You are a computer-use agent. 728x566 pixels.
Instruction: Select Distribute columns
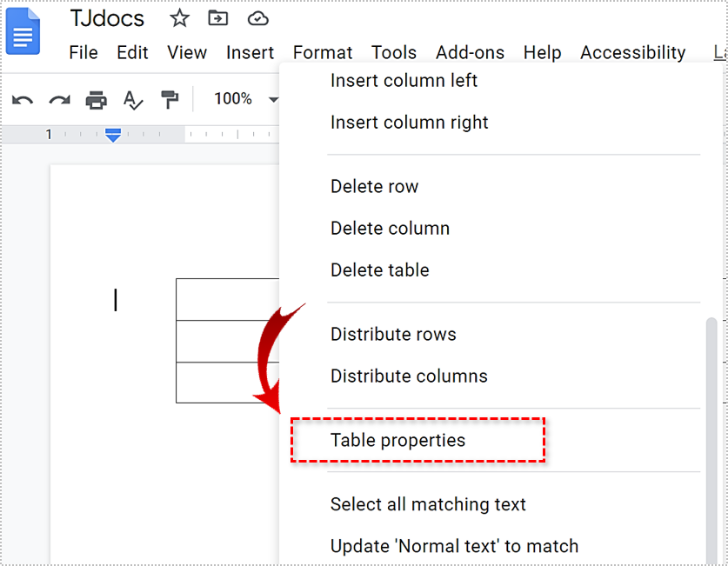pos(409,376)
